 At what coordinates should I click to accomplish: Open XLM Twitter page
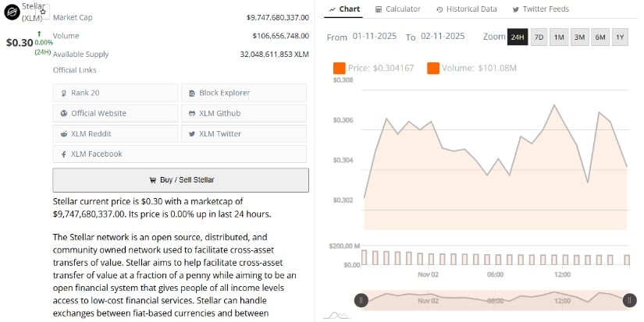pos(244,133)
